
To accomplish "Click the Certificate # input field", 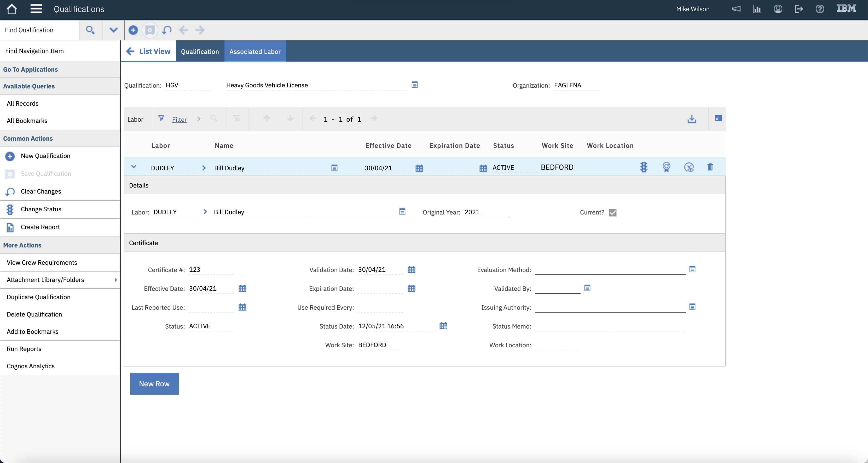I will (x=211, y=270).
